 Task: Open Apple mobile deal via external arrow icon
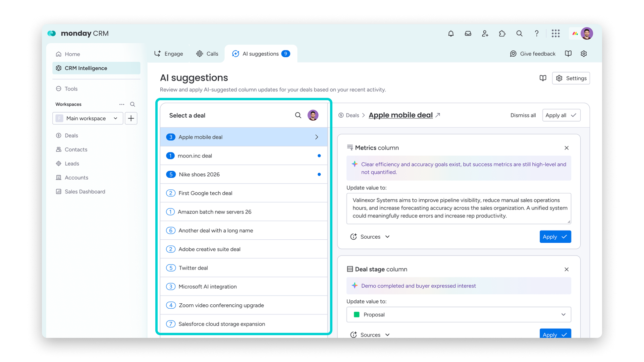438,115
